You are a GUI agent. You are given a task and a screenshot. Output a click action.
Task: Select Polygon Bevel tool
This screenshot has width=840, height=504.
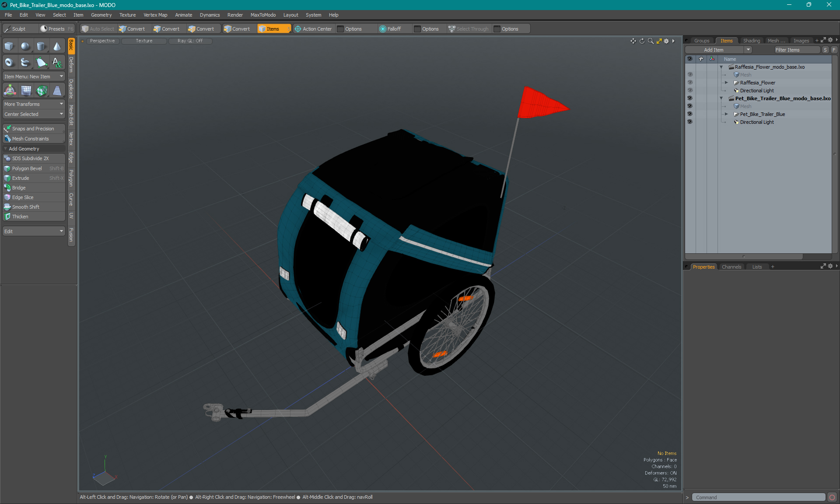[34, 168]
